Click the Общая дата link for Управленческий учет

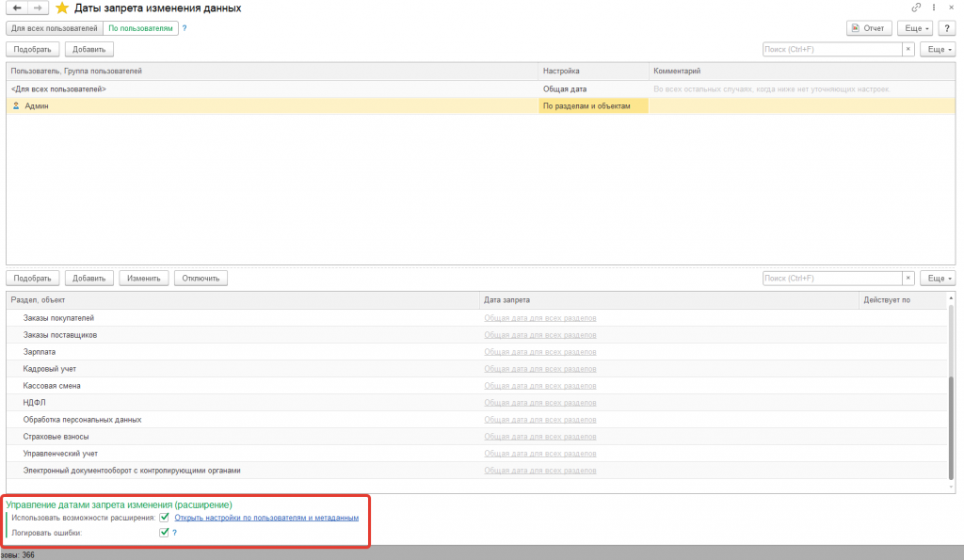(539, 453)
